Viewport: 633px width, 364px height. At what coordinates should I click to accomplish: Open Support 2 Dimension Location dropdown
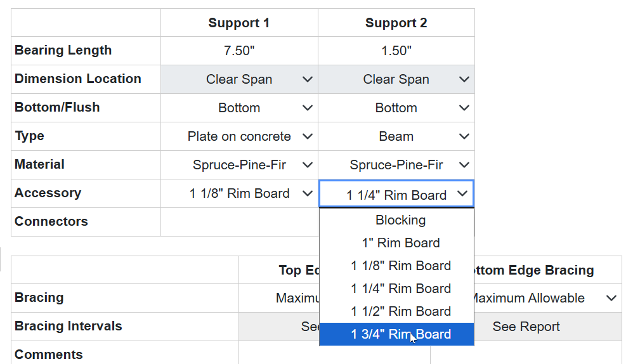396,79
